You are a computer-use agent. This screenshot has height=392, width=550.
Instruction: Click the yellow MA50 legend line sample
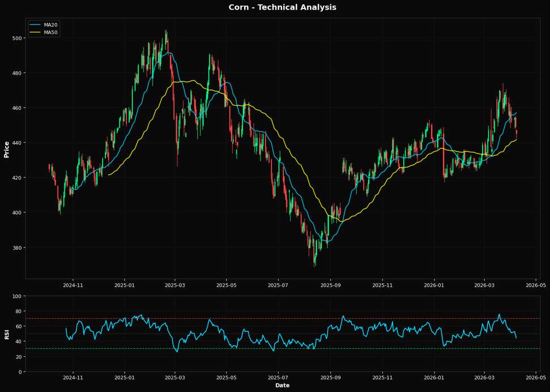tap(34, 32)
